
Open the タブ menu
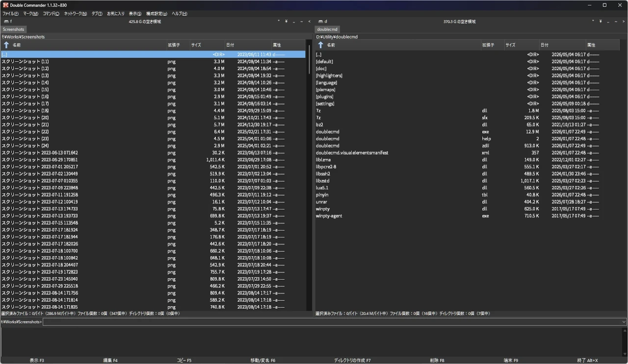click(x=97, y=14)
